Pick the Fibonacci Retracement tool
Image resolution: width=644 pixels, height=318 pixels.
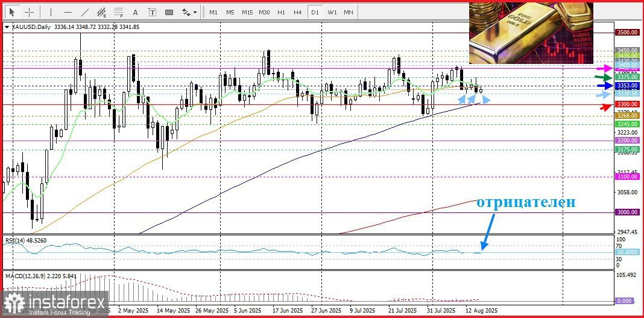(119, 12)
